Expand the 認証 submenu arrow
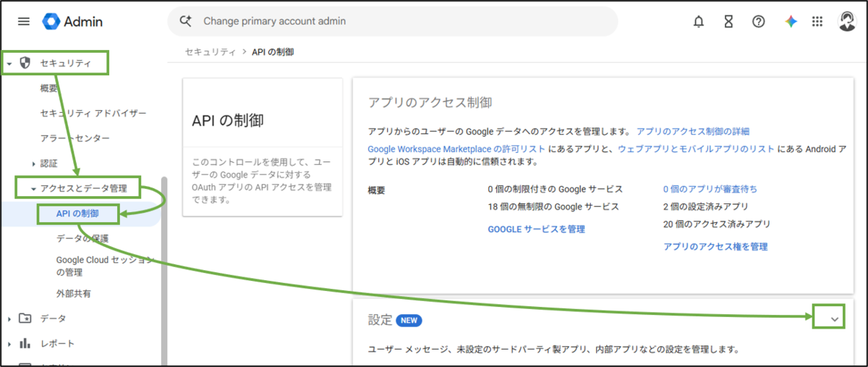Image resolution: width=868 pixels, height=367 pixels. [x=33, y=164]
